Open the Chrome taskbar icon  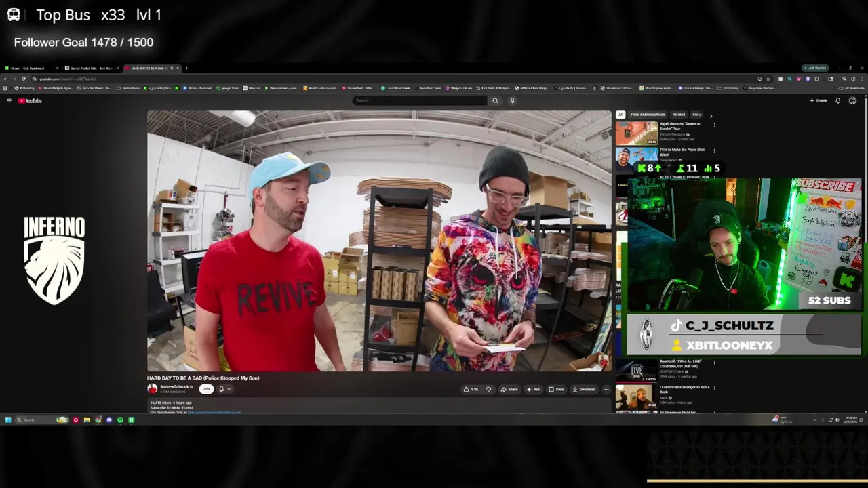pyautogui.click(x=98, y=420)
